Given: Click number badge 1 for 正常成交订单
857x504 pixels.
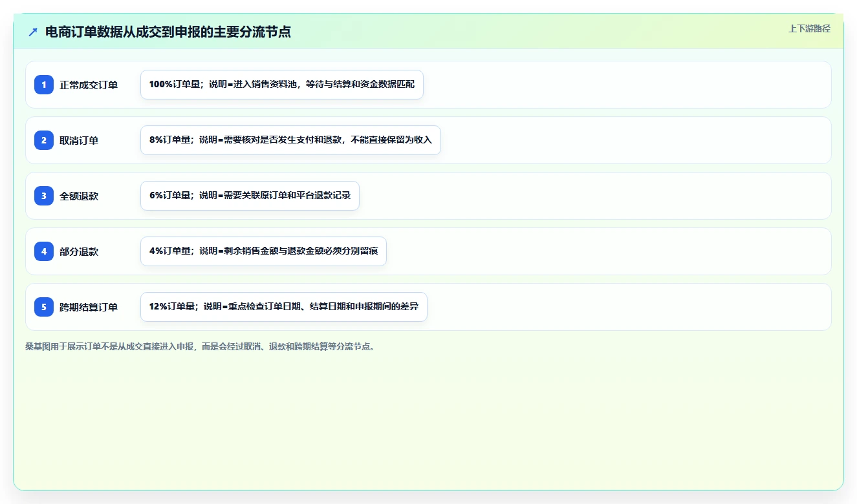Looking at the screenshot, I should pos(44,85).
